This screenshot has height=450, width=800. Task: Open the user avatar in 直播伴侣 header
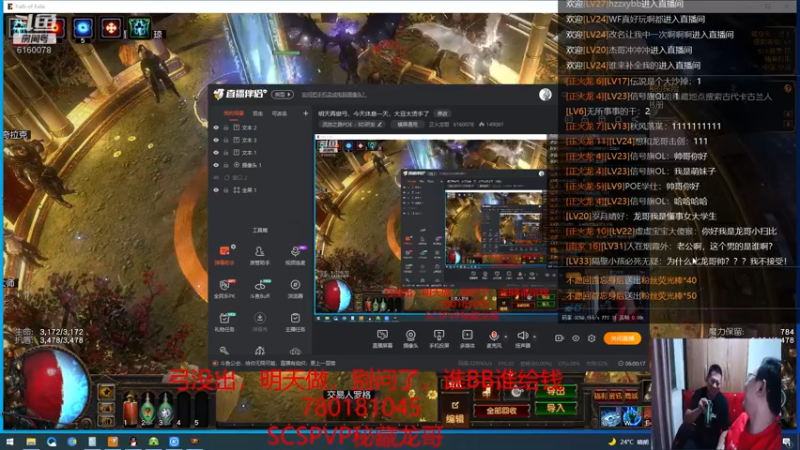[545, 94]
